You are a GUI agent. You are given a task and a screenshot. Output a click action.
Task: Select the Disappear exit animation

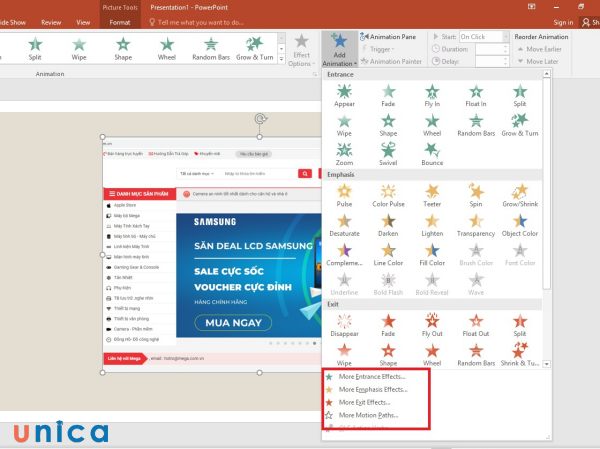pos(344,325)
